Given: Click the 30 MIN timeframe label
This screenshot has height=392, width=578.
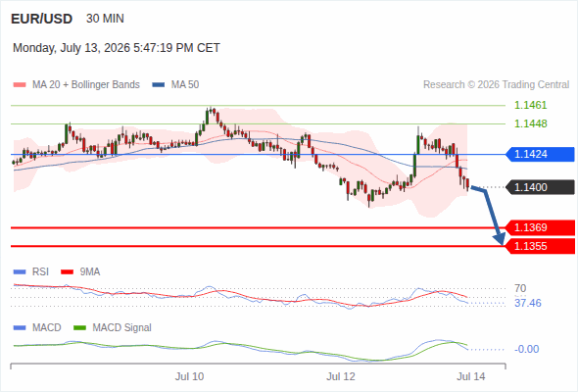Looking at the screenshot, I should click(x=105, y=19).
